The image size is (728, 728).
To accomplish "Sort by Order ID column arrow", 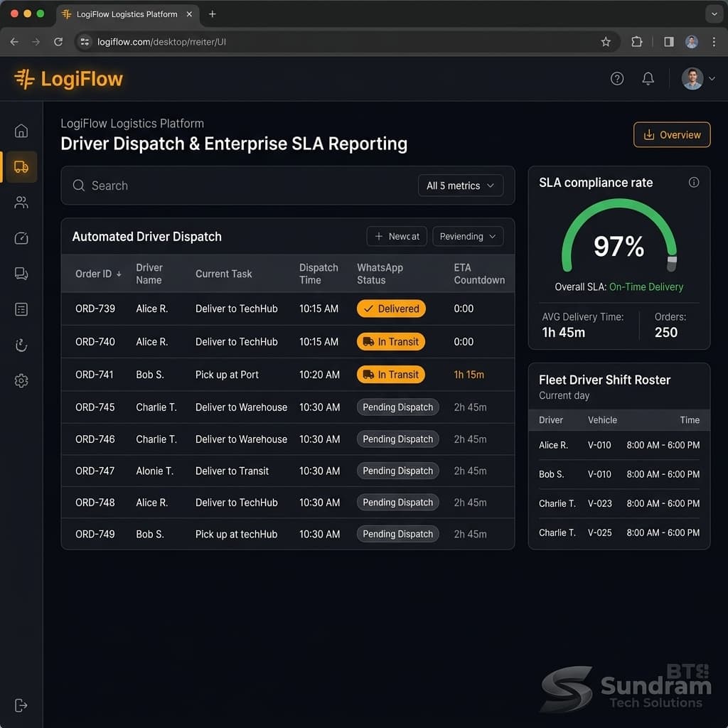I will click(119, 274).
